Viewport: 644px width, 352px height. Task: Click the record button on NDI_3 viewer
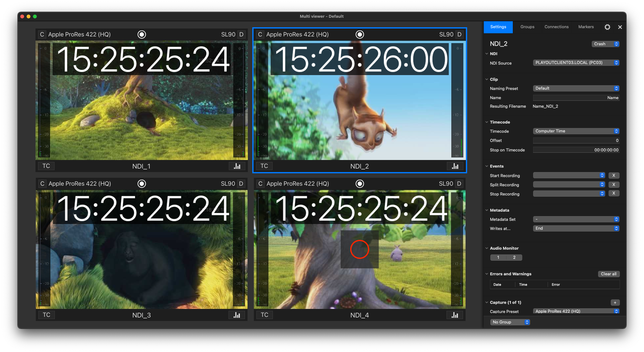(142, 184)
